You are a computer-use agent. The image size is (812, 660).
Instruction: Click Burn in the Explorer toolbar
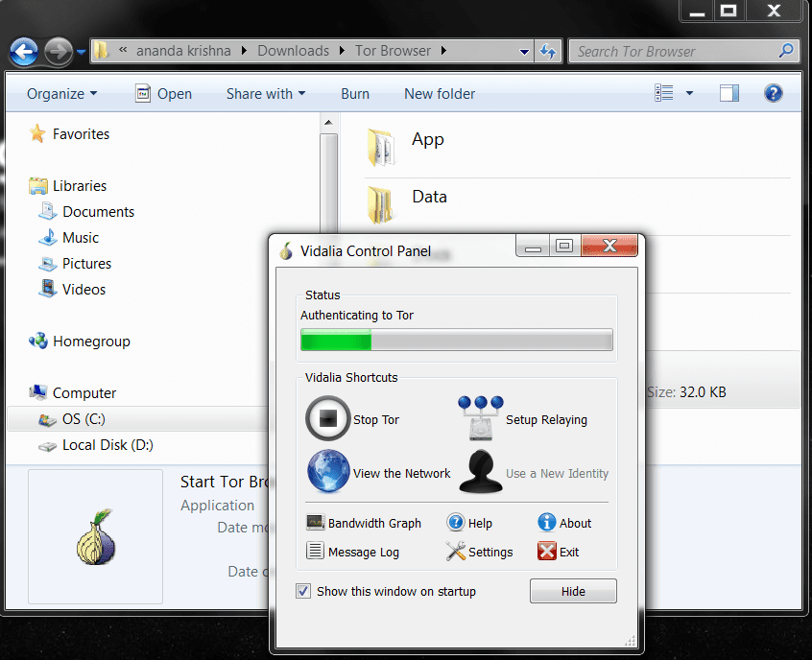(355, 94)
